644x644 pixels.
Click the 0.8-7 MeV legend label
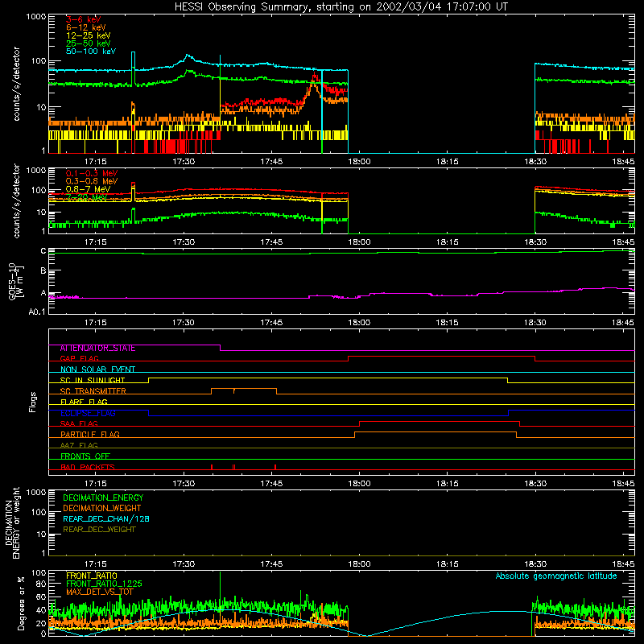pos(88,189)
